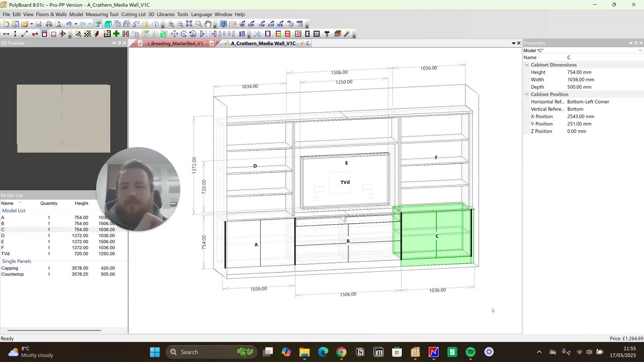Click the Print icon in toolbar
Viewport: 644px width, 362px height.
pos(49,24)
